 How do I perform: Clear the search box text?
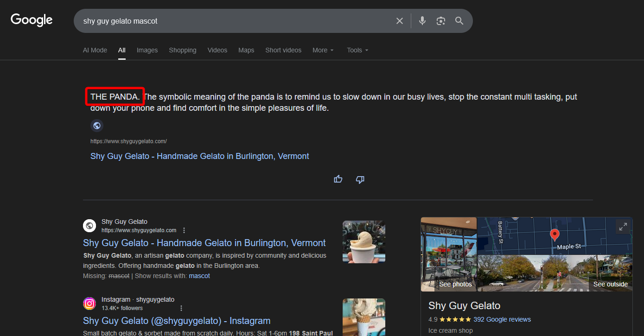click(x=399, y=21)
